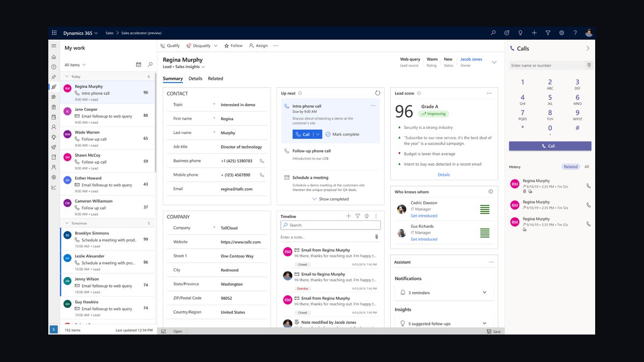Image resolution: width=644 pixels, height=362 pixels.
Task: Open Jacob Jones owner link
Action: [471, 60]
